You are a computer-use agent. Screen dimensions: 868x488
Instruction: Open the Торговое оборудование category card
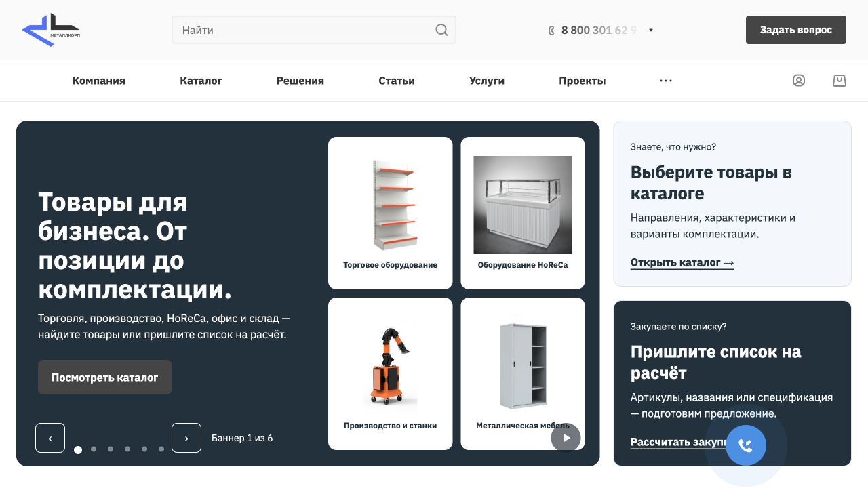point(391,213)
